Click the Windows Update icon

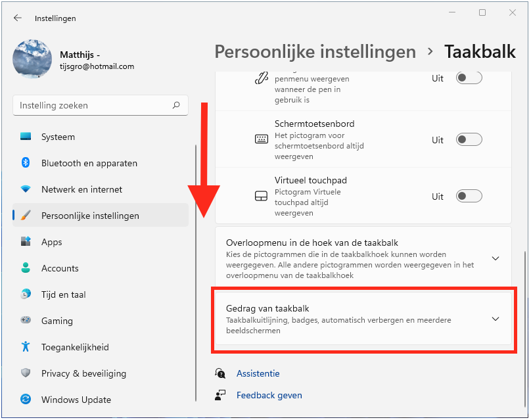point(26,400)
